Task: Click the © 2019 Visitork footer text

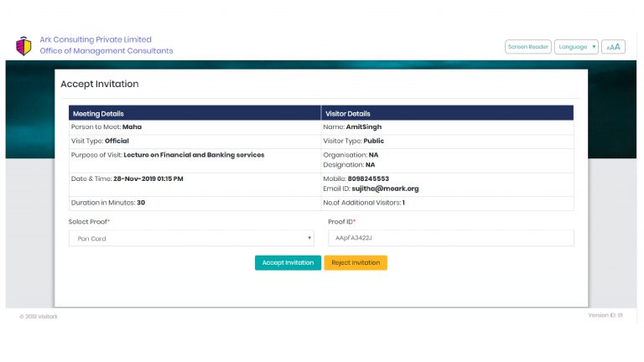Action: tap(39, 316)
